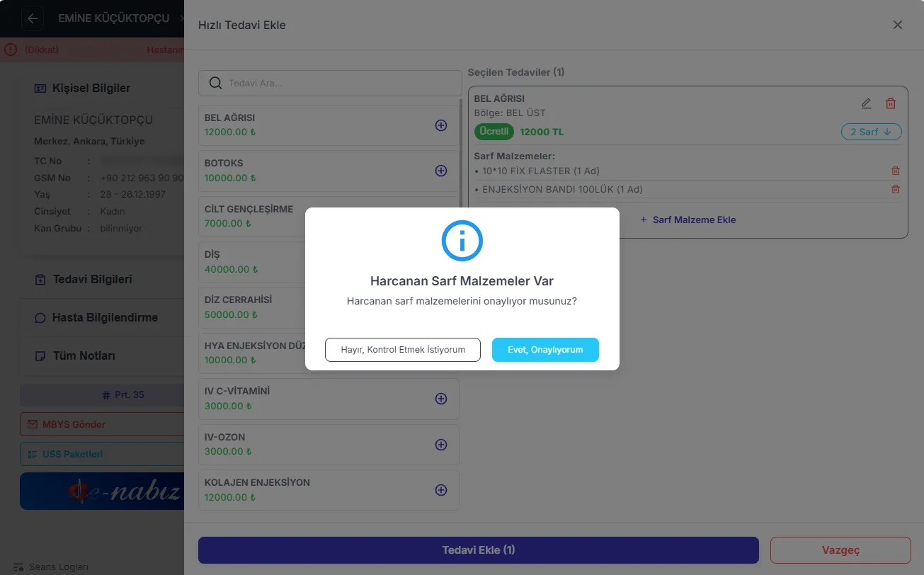Viewport: 924px width, 575px height.
Task: Remove ENJEKSİYON BANDI 100LÜK consumable
Action: [896, 189]
